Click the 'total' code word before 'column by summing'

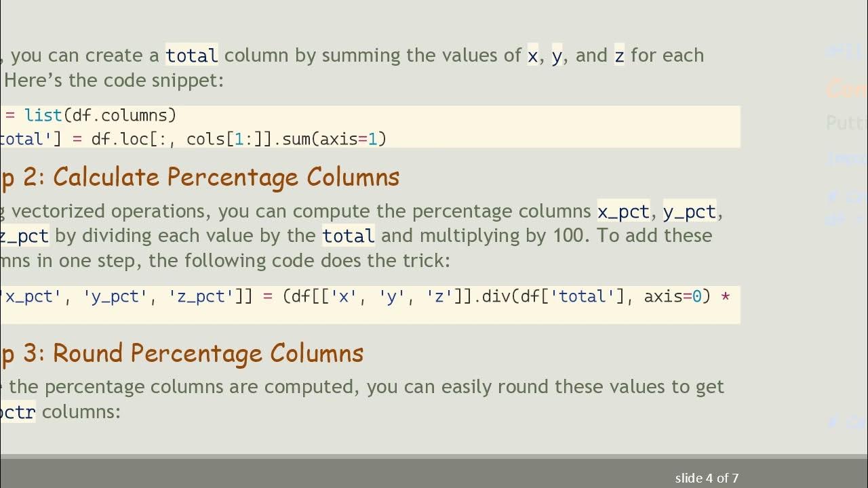[x=192, y=56]
